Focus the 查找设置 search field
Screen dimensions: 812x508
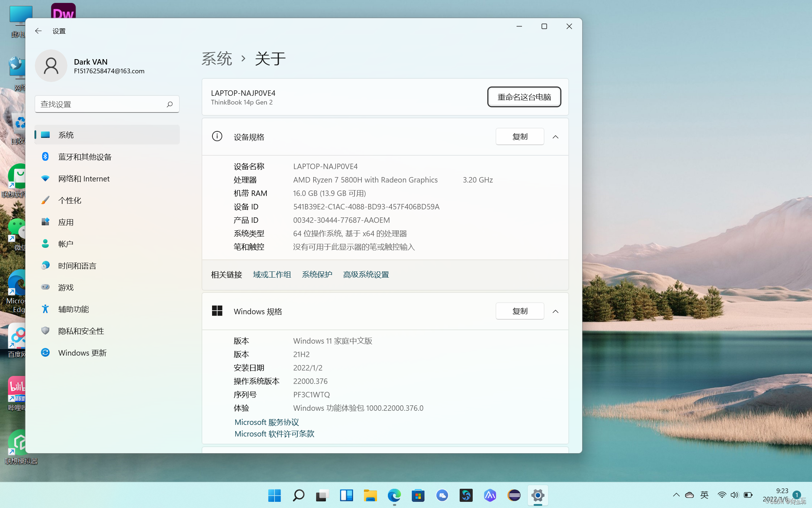[x=107, y=105]
